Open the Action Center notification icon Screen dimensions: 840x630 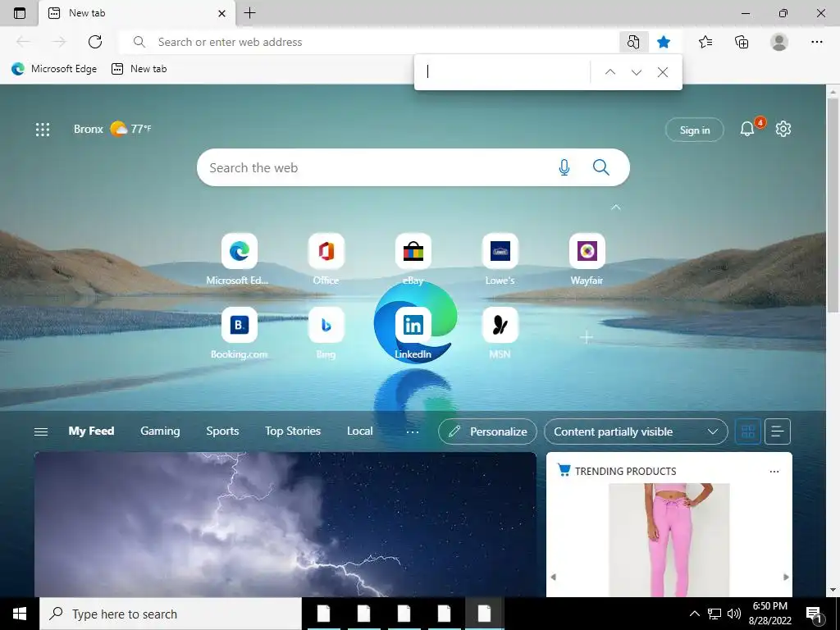(x=815, y=614)
